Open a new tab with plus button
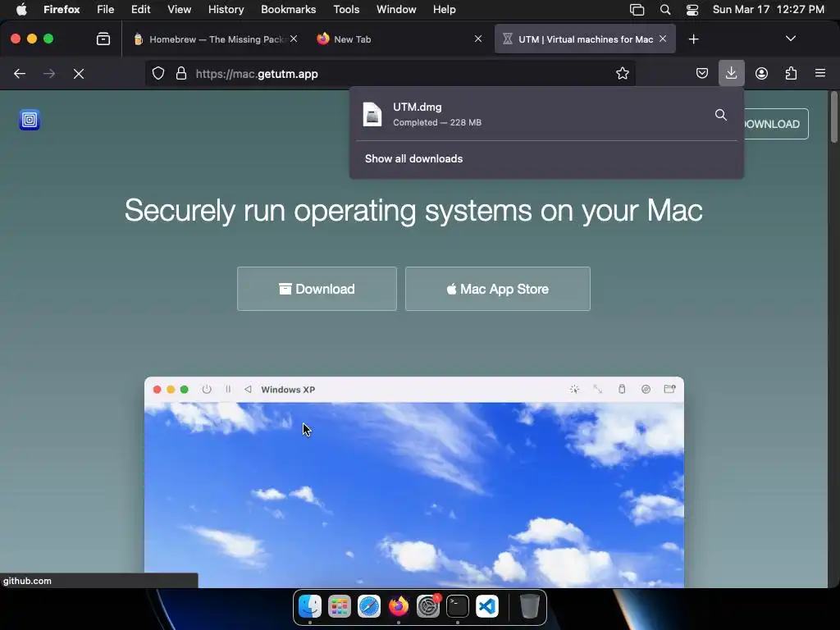 point(694,39)
